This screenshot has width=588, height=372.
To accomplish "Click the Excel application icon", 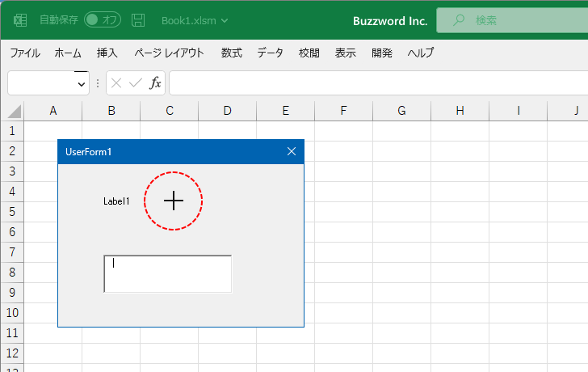I will [20, 20].
